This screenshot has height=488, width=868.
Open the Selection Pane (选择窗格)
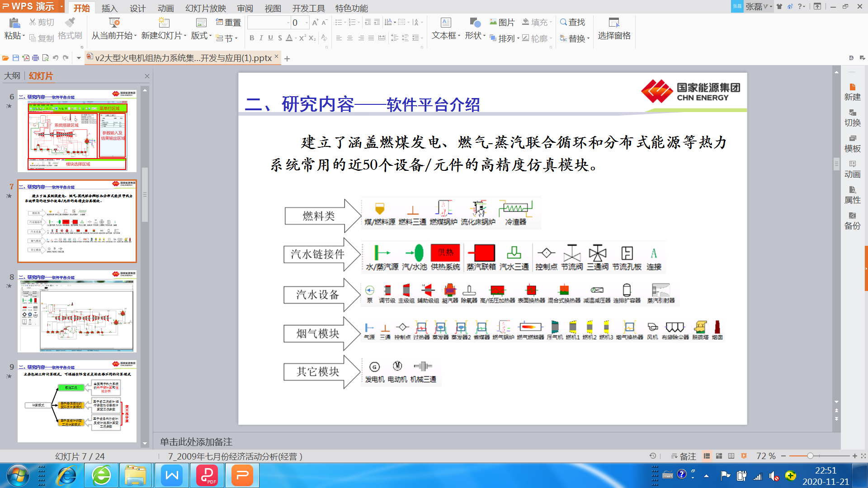[x=614, y=29]
